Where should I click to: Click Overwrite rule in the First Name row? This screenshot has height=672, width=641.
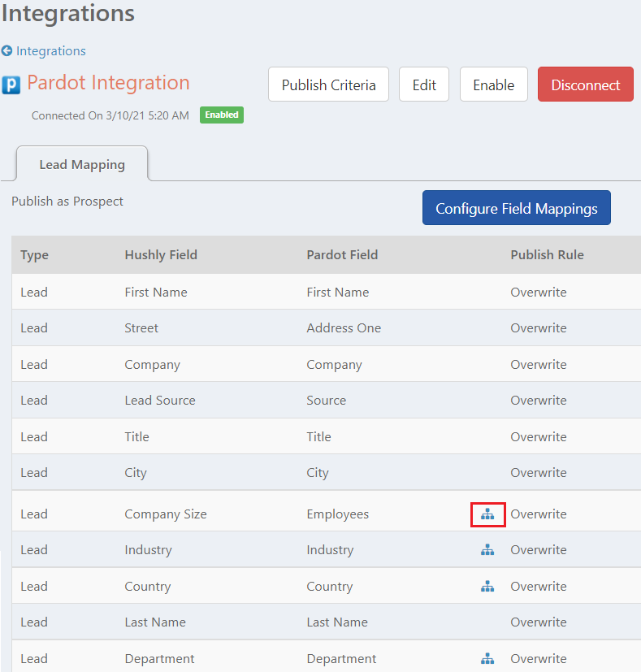pos(539,293)
